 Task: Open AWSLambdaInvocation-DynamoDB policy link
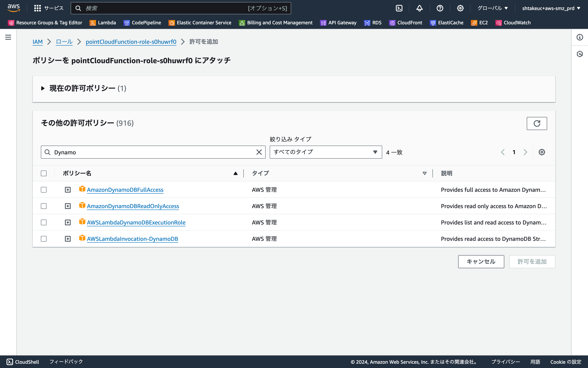click(x=133, y=239)
